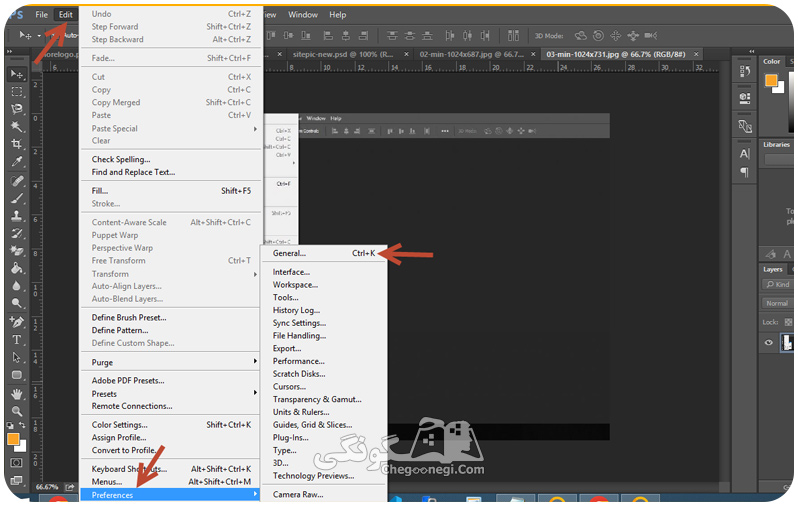This screenshot has height=508, width=798.
Task: Select the Hand tool
Action: (17, 394)
